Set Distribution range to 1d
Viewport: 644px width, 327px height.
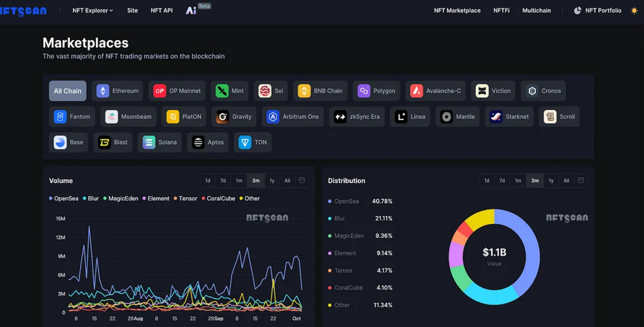tap(487, 181)
